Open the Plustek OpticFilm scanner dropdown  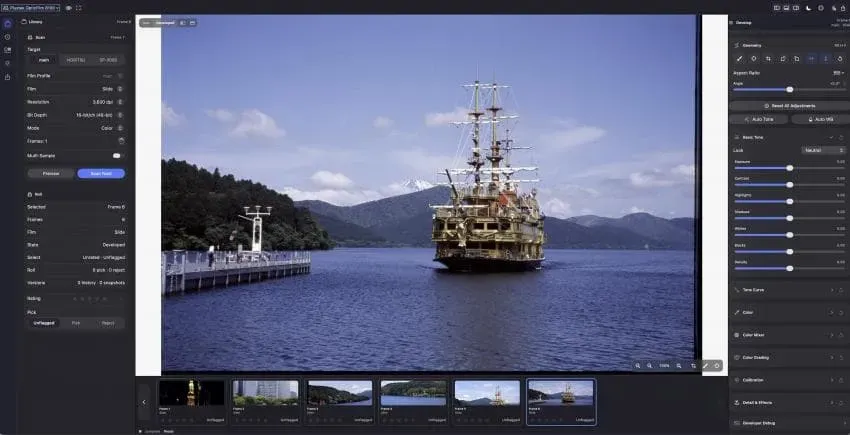30,8
